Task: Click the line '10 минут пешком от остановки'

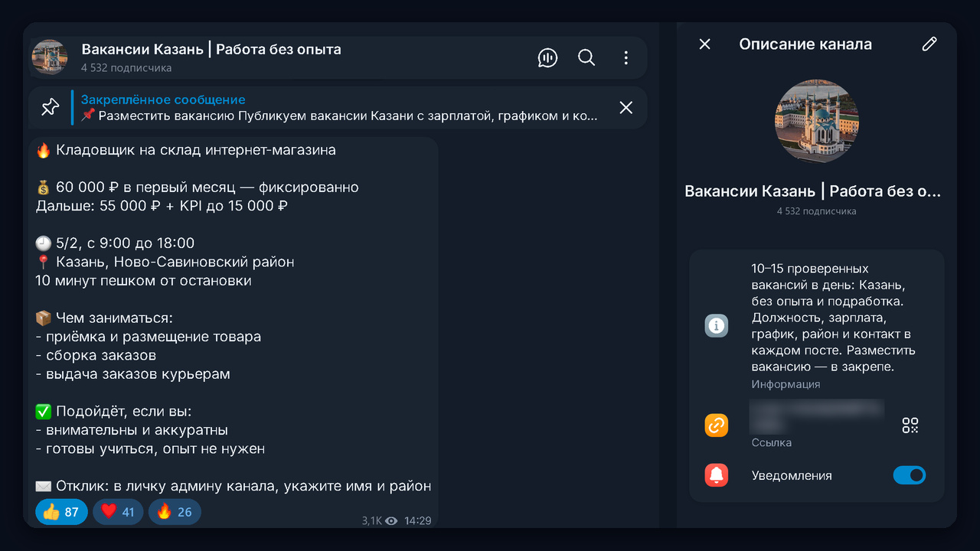Action: [x=144, y=280]
